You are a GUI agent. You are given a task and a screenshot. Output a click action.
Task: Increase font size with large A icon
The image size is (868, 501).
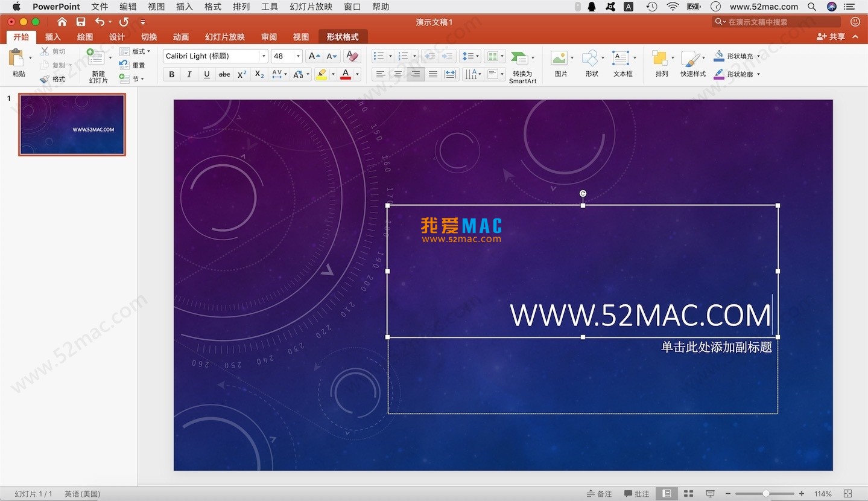[314, 56]
